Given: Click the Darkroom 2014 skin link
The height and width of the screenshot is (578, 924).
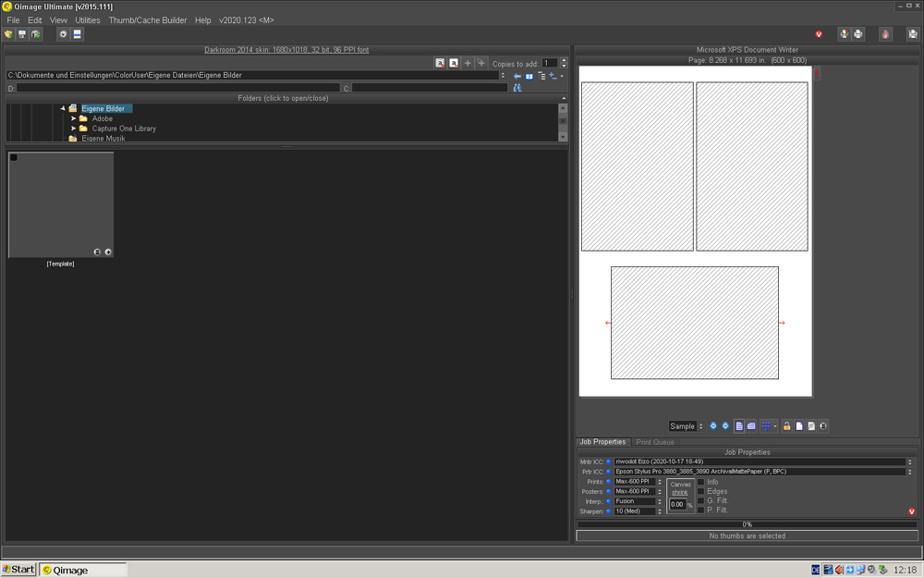Looking at the screenshot, I should (x=286, y=50).
